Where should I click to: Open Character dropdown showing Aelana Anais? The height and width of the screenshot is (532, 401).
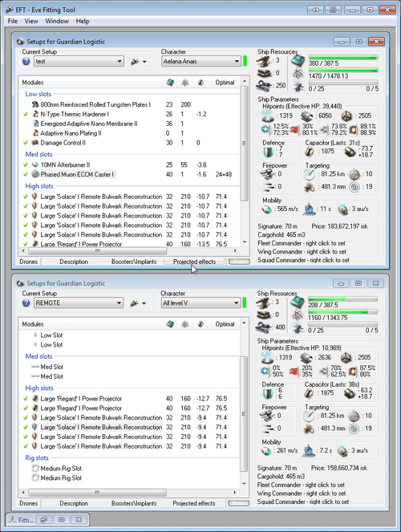[x=200, y=62]
